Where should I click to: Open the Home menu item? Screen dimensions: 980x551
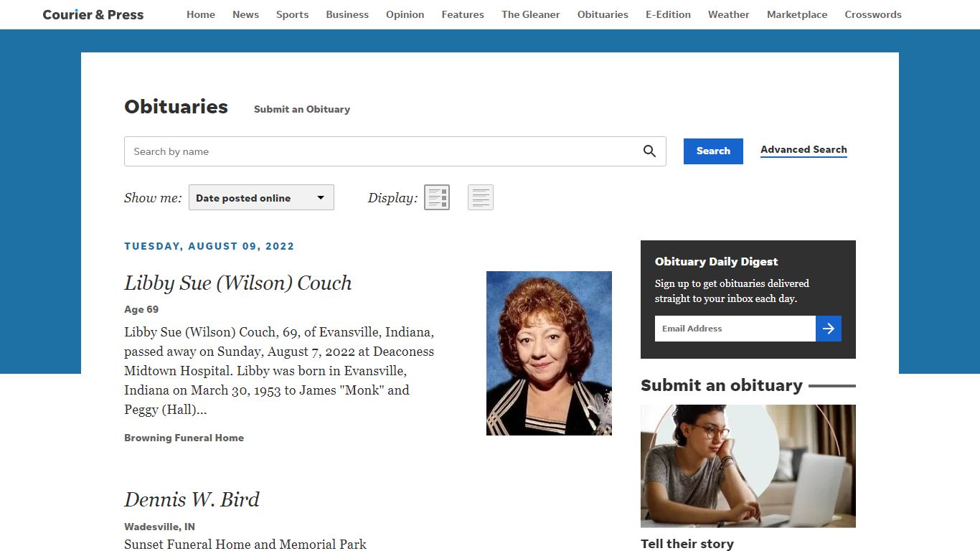[201, 14]
